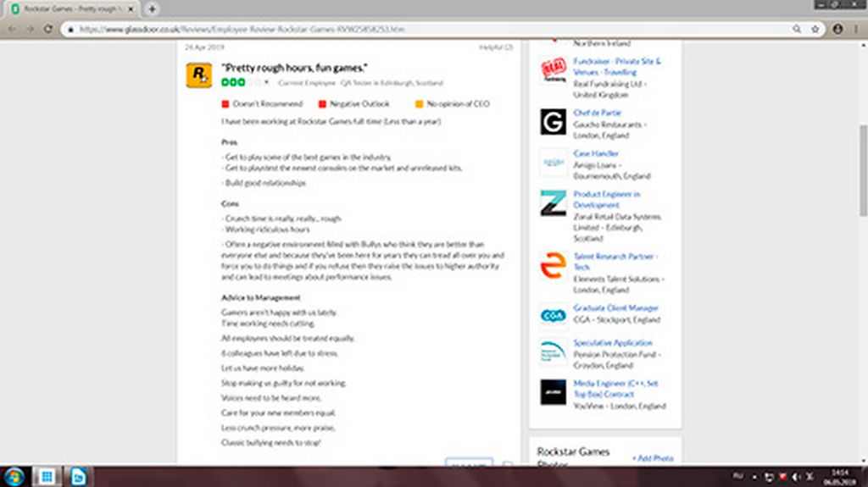Open the Rockstar Games logo thumbnail
Image resolution: width=868 pixels, height=487 pixels.
tap(198, 75)
